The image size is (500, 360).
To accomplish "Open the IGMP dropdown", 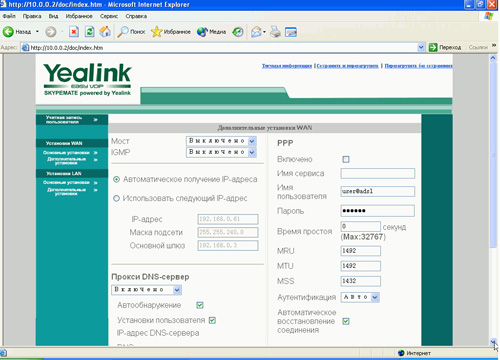I will click(x=221, y=152).
